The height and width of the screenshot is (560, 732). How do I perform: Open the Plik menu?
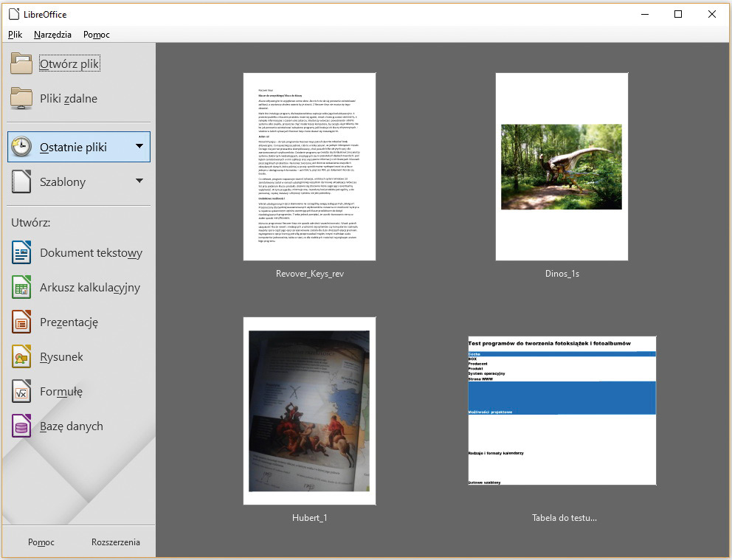coord(15,35)
